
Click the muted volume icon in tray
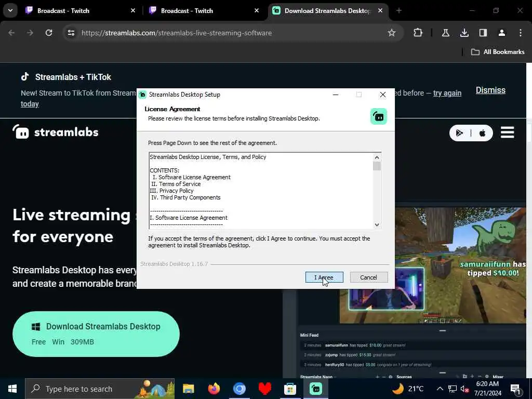pos(465,389)
